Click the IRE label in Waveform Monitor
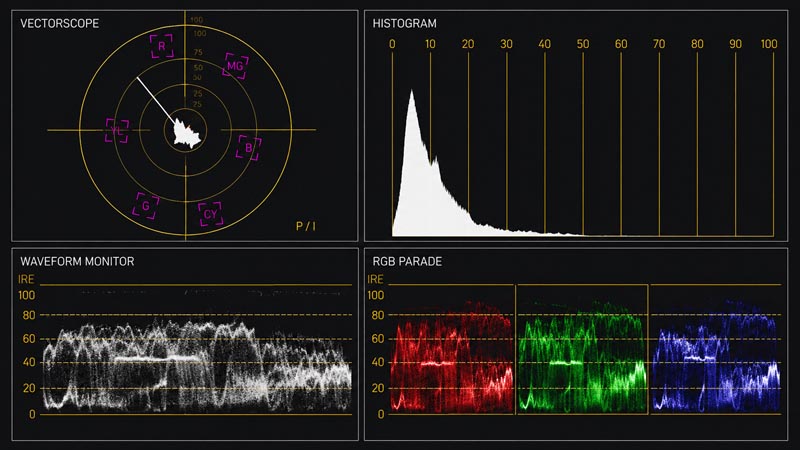This screenshot has width=800, height=450. (26, 279)
